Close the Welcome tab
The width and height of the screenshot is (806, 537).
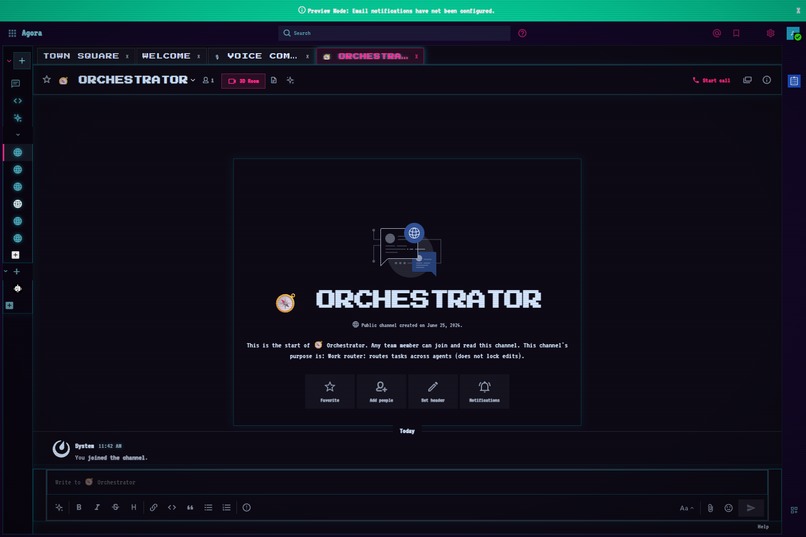(198, 57)
